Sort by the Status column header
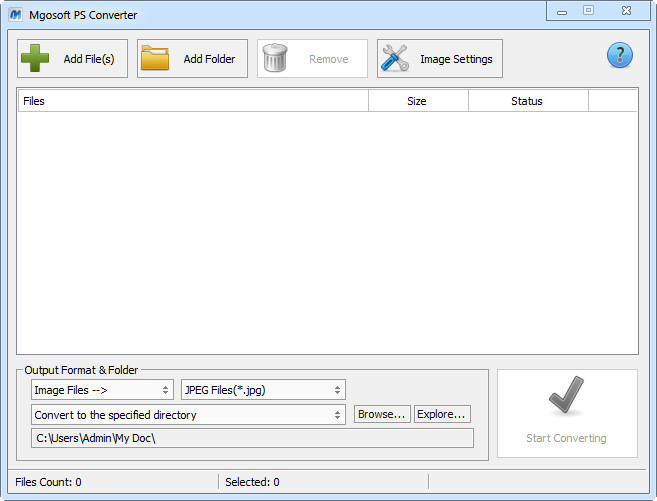The image size is (657, 501). (x=528, y=101)
